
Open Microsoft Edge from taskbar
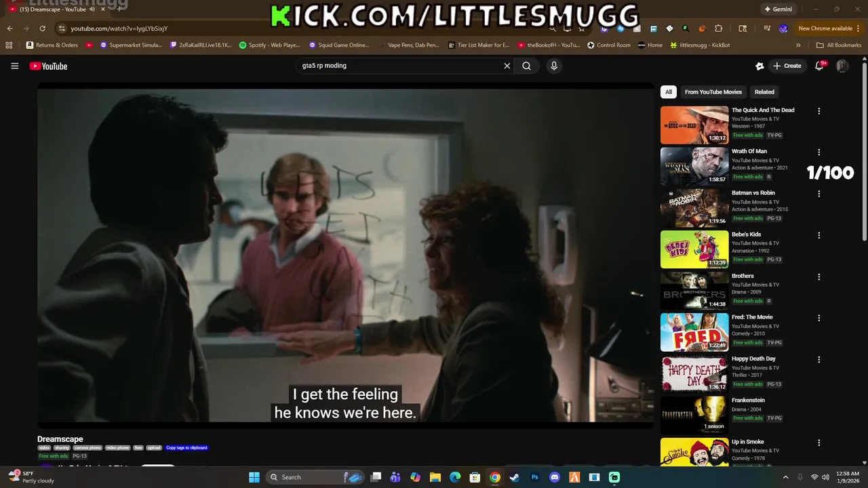(455, 477)
